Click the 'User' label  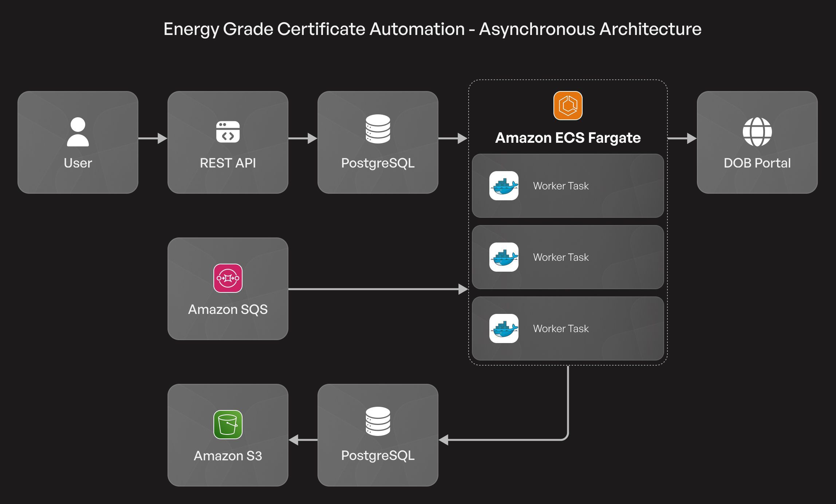coord(78,163)
